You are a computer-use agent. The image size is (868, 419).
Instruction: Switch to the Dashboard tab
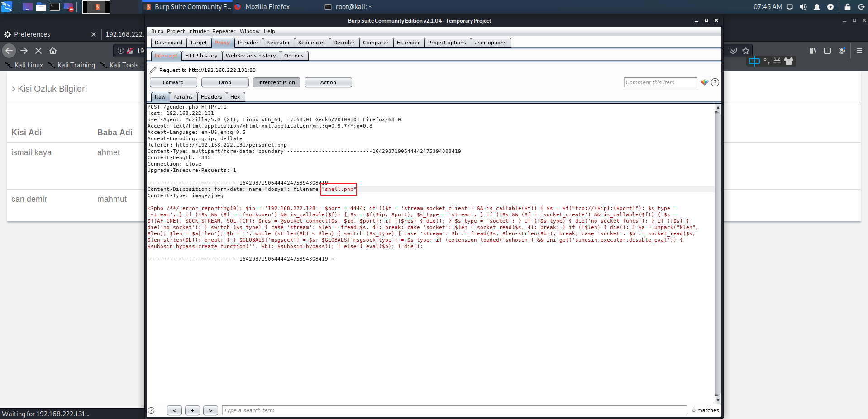point(168,43)
